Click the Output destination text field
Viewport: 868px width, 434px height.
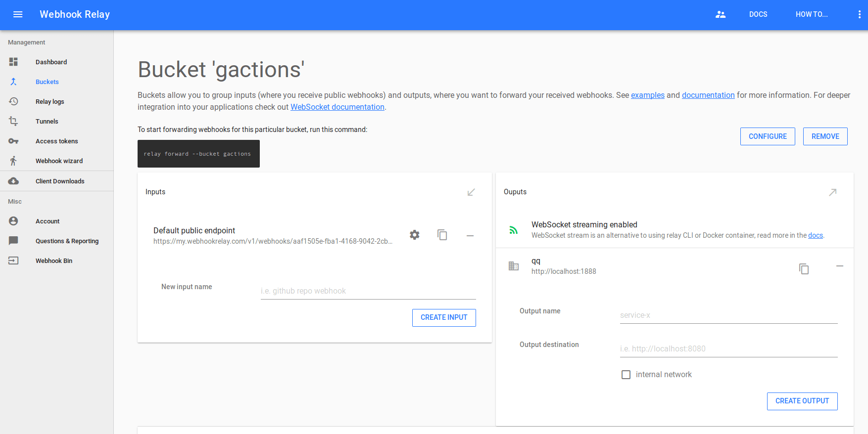pyautogui.click(x=728, y=348)
